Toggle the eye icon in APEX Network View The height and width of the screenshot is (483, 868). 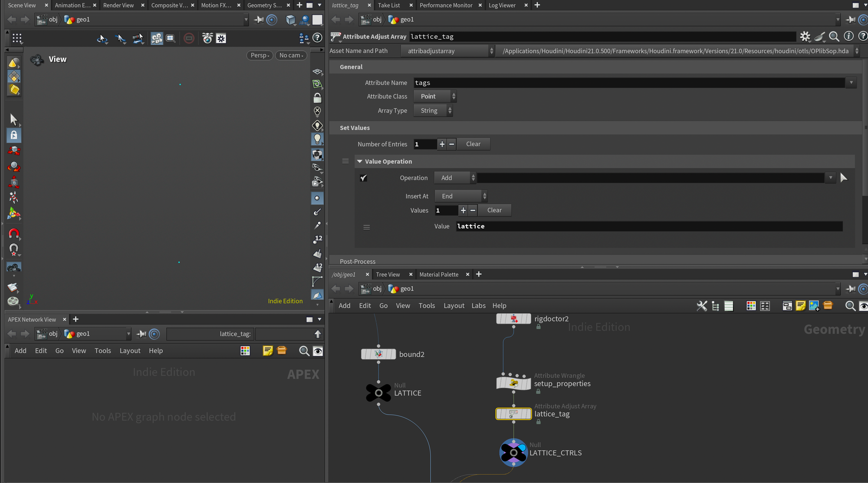[318, 351]
